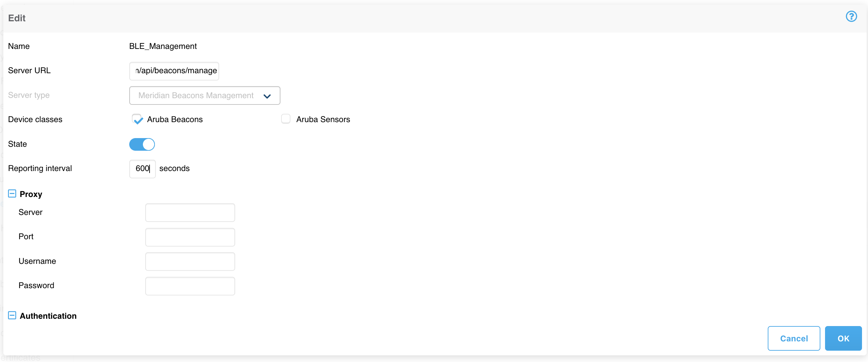The height and width of the screenshot is (362, 868).
Task: Confirm changes with OK button
Action: pos(843,338)
